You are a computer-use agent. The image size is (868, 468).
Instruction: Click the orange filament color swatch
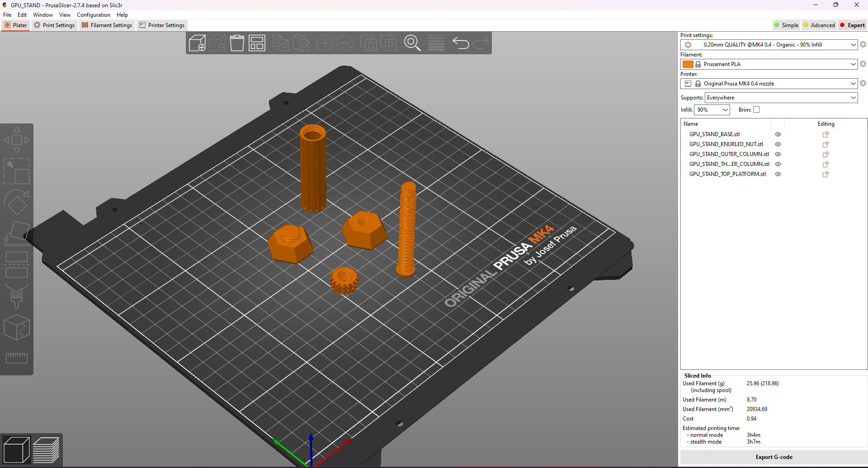pos(688,64)
